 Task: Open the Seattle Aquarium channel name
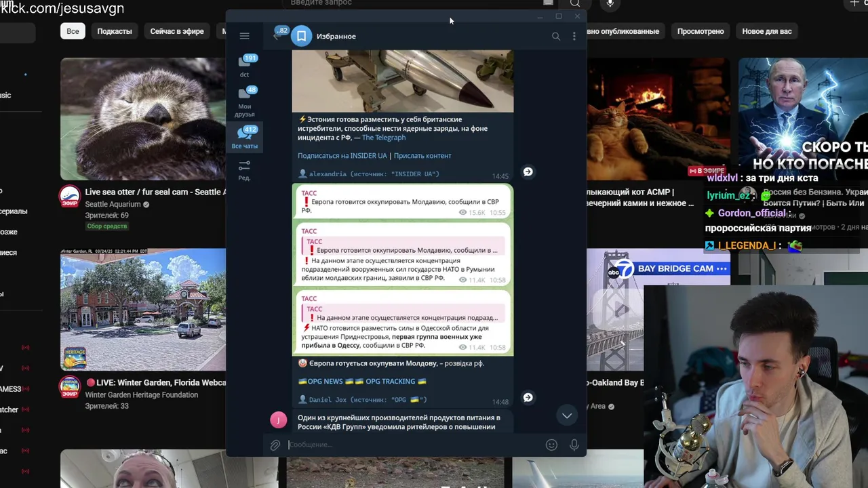(x=113, y=204)
